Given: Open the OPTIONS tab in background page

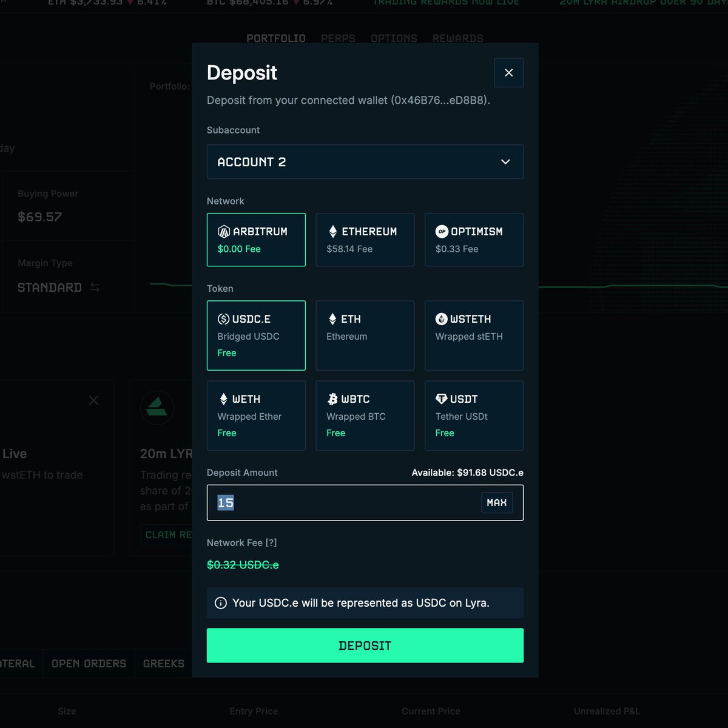Looking at the screenshot, I should tap(394, 38).
